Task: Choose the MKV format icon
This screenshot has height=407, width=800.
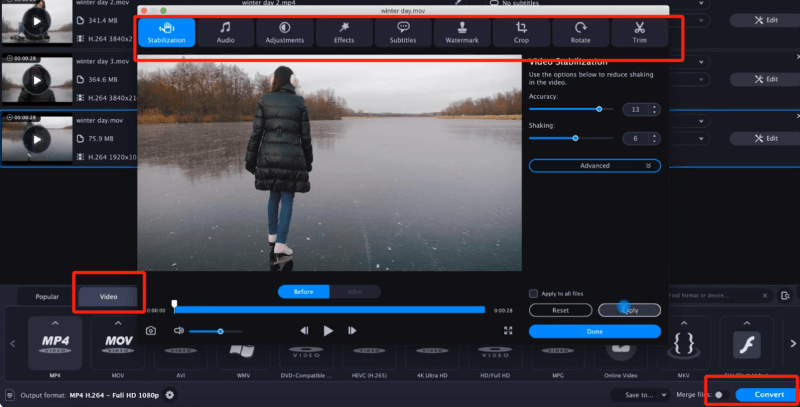Action: (x=684, y=344)
